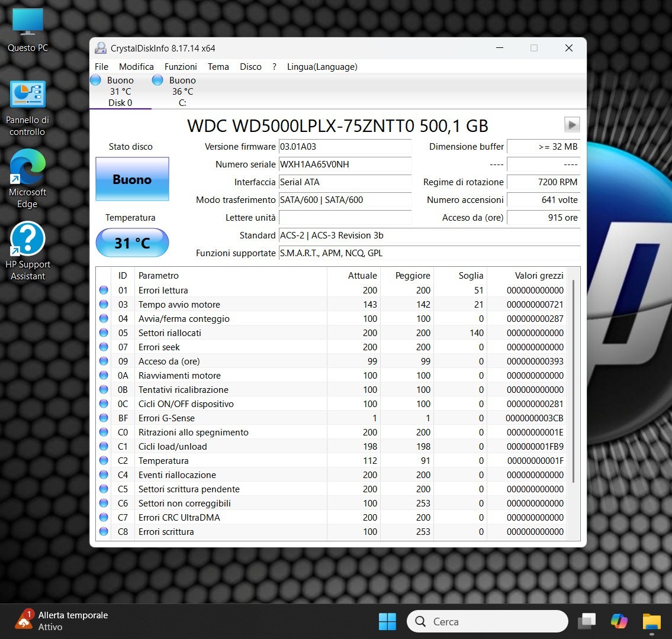Click the Cerca taskbar search box
672x639 pixels.
(x=487, y=621)
